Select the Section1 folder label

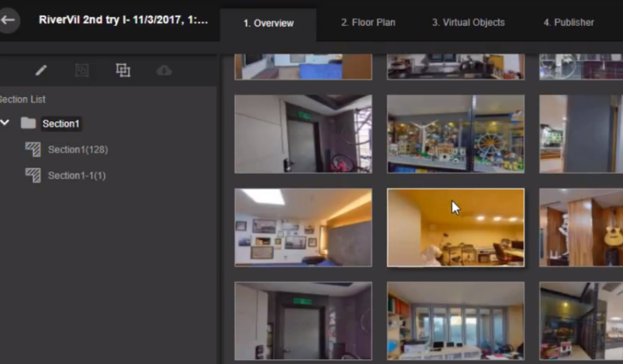click(61, 123)
